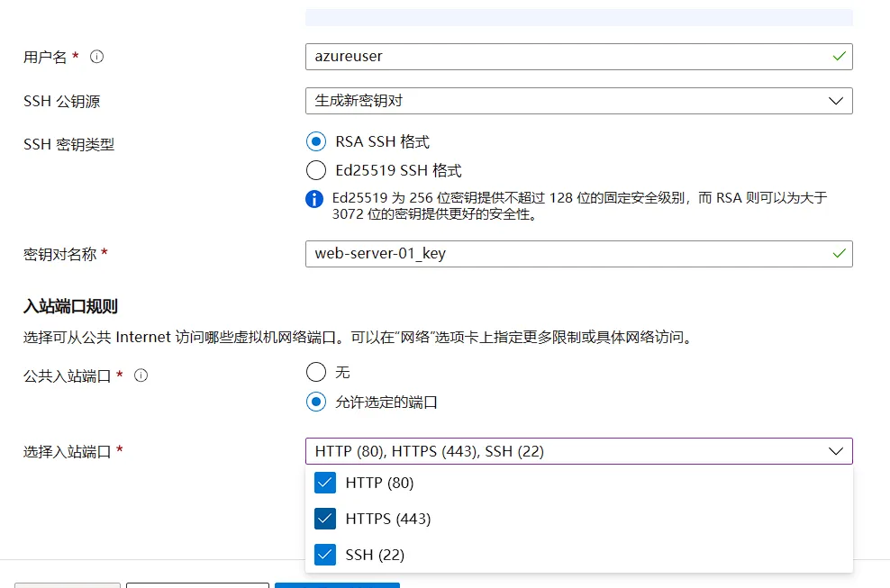Click the blue primary action button
The width and height of the screenshot is (890, 588).
click(x=337, y=585)
